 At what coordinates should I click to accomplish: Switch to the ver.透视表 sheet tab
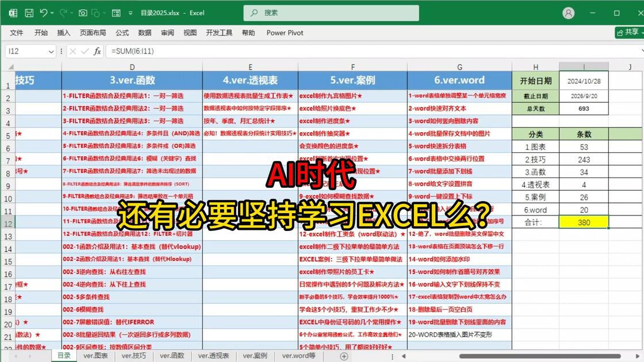point(213,356)
